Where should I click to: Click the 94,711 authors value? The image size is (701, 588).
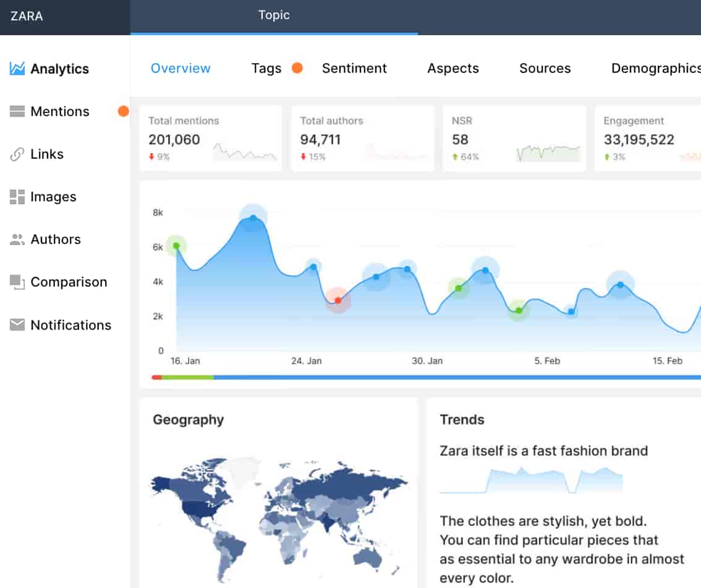pyautogui.click(x=321, y=140)
